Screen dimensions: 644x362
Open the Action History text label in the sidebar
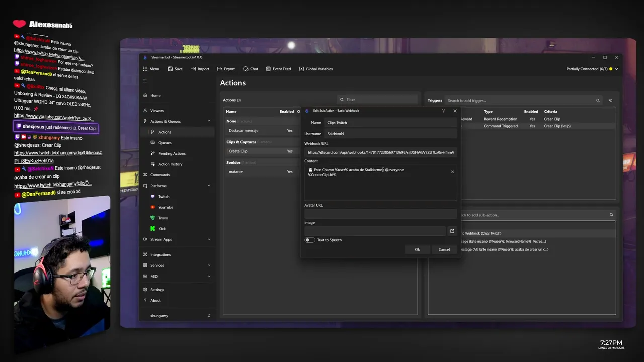pos(170,164)
